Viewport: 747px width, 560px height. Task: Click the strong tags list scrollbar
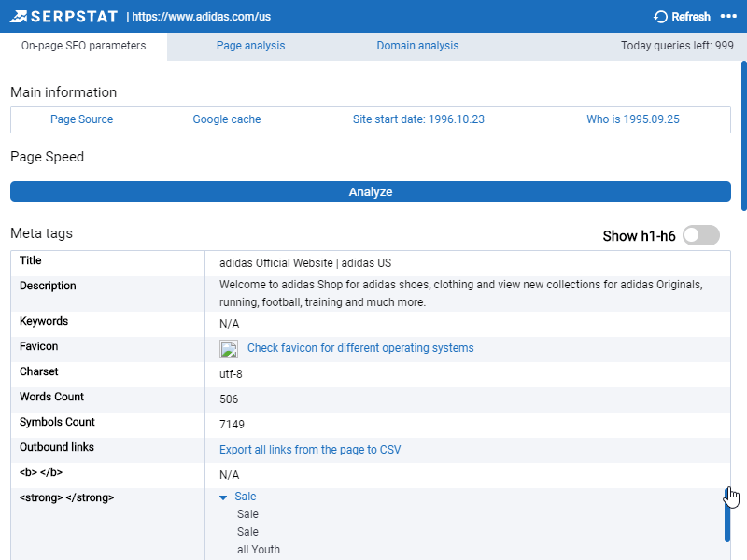727,515
